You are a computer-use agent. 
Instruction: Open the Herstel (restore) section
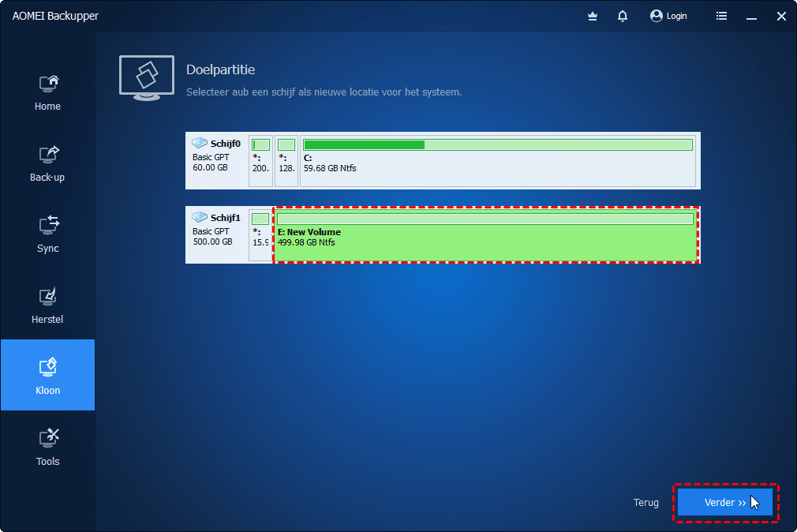tap(48, 305)
